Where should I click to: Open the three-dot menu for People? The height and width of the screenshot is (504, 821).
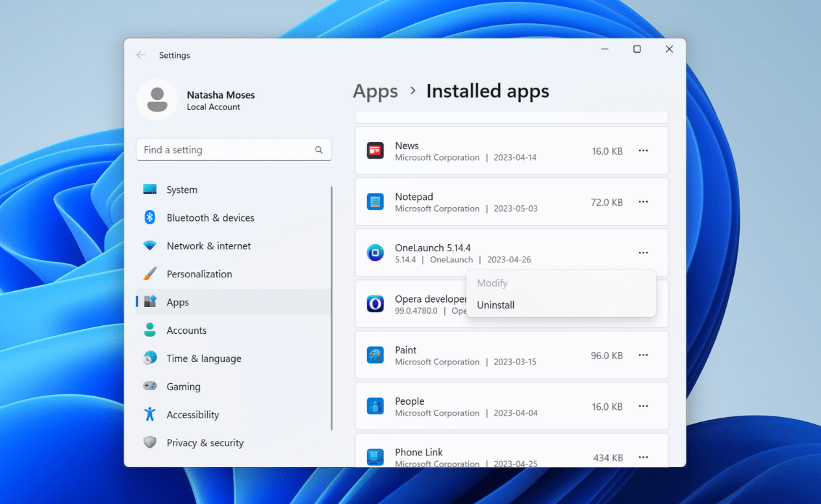pyautogui.click(x=643, y=407)
